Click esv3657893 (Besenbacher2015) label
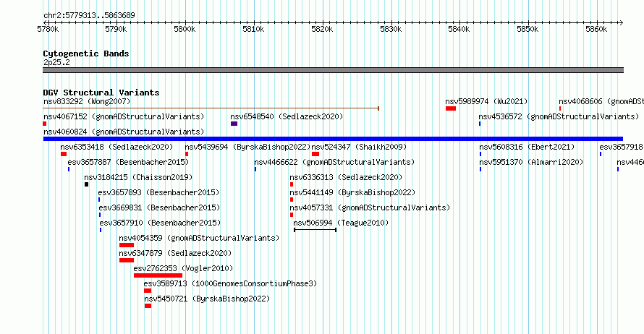 point(158,192)
